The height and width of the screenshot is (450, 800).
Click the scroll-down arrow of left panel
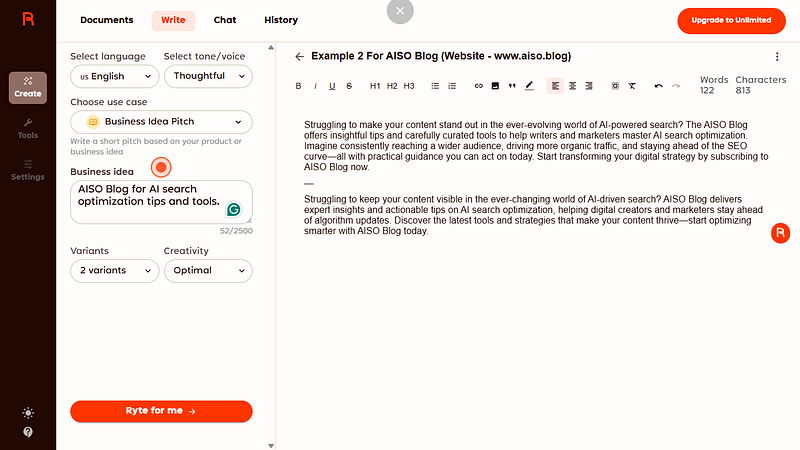click(x=271, y=446)
